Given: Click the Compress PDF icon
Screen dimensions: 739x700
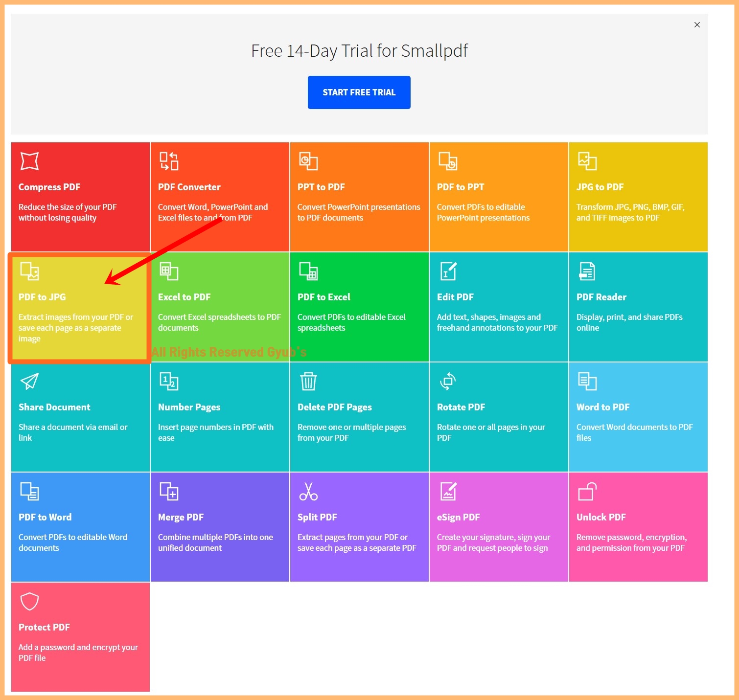Looking at the screenshot, I should [x=29, y=161].
